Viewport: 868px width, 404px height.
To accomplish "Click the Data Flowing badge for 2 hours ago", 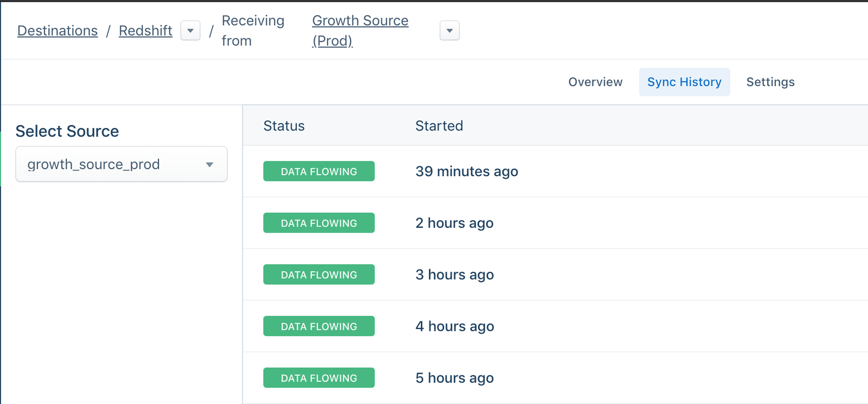I will click(x=319, y=223).
